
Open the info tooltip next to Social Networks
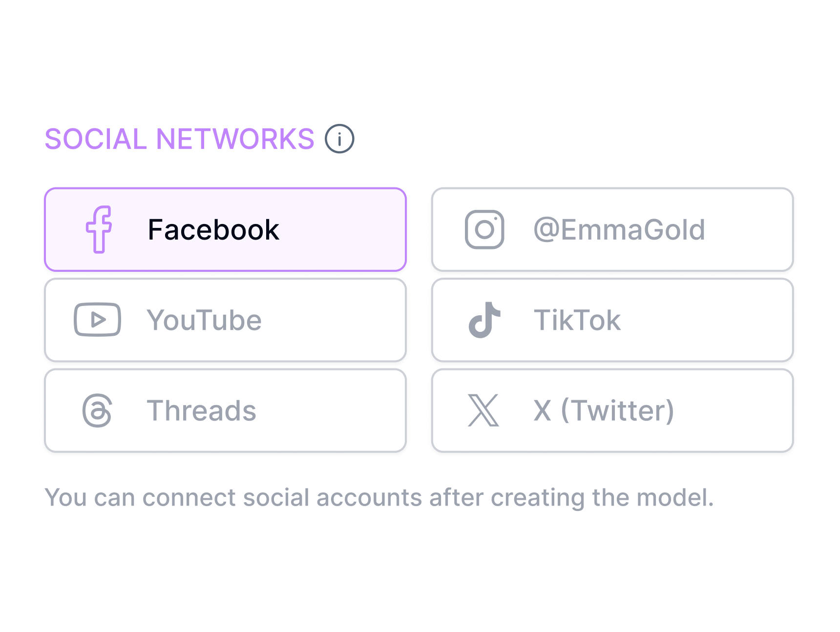point(339,139)
